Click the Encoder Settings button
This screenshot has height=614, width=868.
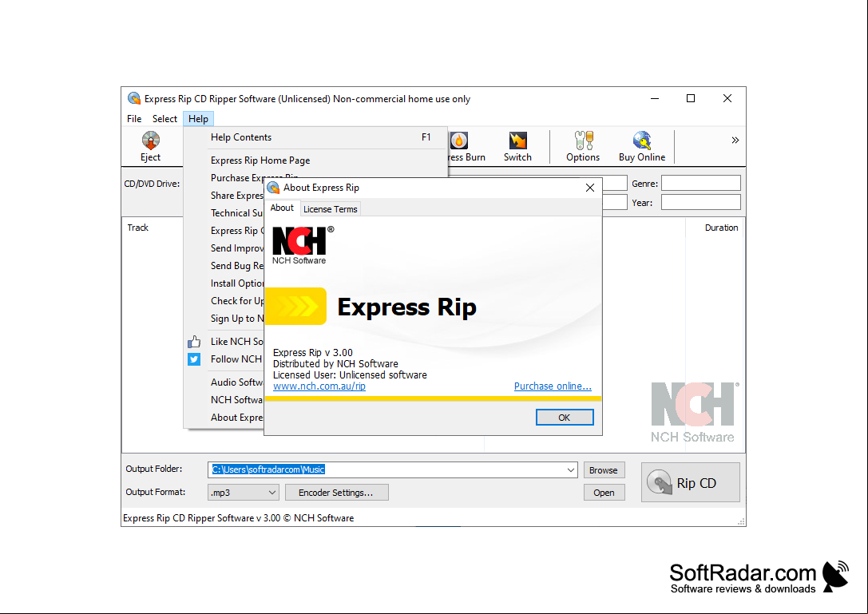(336, 492)
